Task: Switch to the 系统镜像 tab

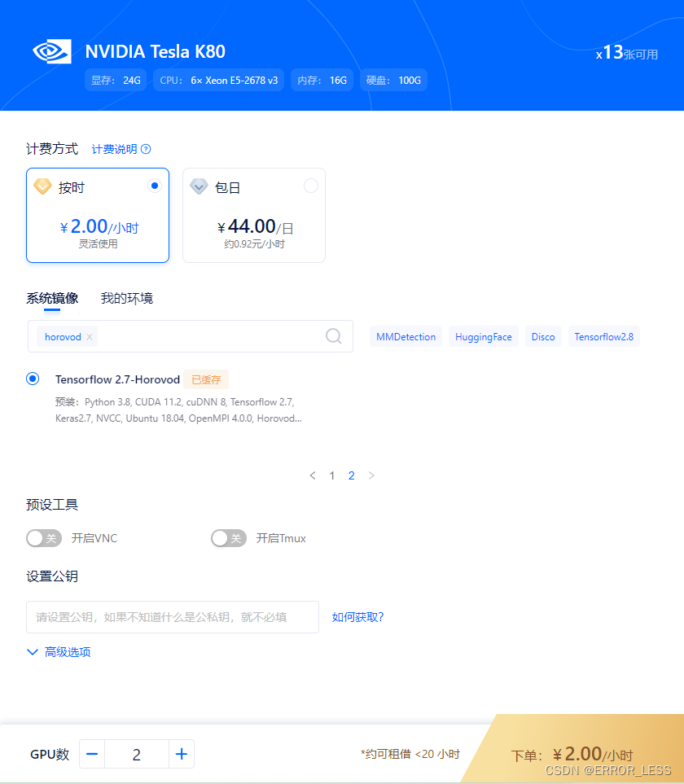Action: [x=51, y=298]
